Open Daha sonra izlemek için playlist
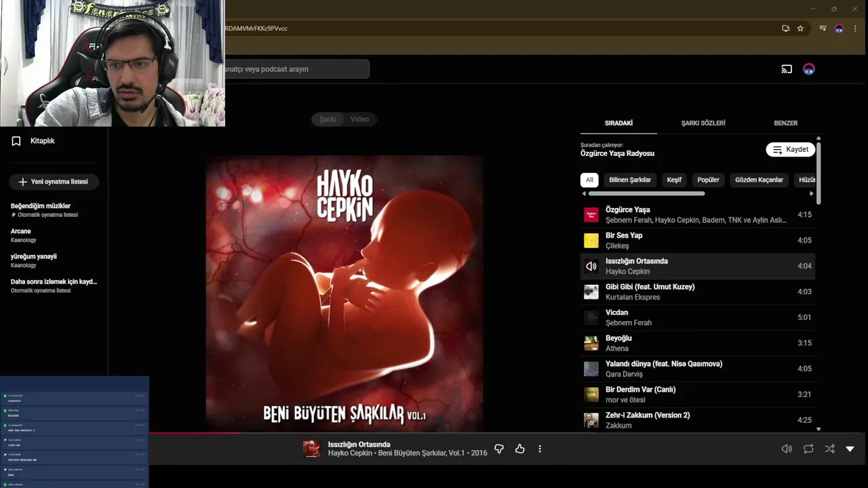The height and width of the screenshot is (488, 868). 54,285
